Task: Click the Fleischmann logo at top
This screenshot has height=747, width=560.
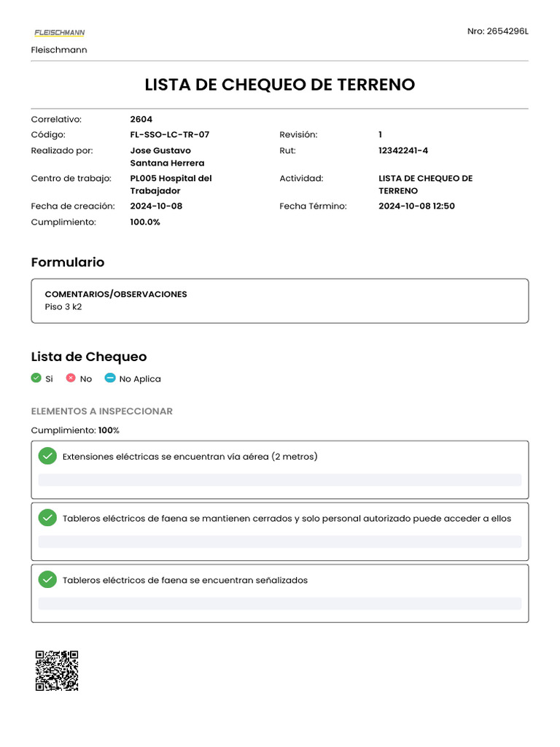Action: click(x=59, y=33)
